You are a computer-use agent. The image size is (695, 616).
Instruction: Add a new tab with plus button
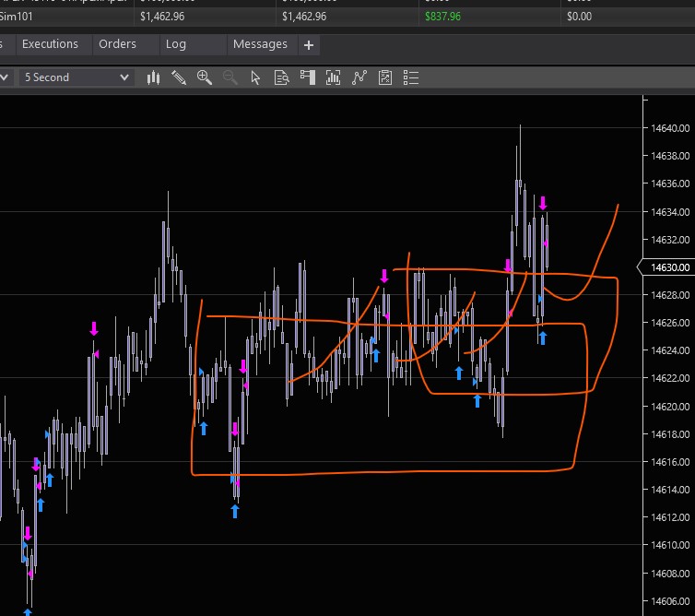pos(309,44)
